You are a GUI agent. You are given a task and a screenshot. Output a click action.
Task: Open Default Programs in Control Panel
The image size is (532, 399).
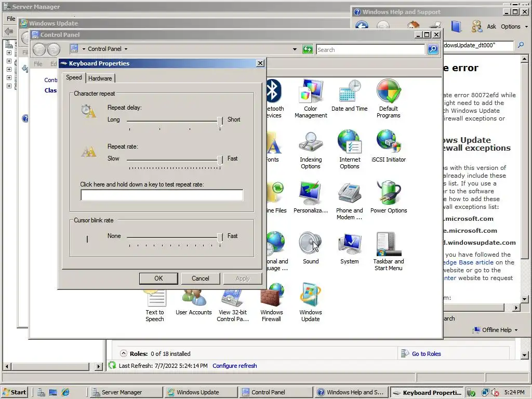pyautogui.click(x=389, y=98)
